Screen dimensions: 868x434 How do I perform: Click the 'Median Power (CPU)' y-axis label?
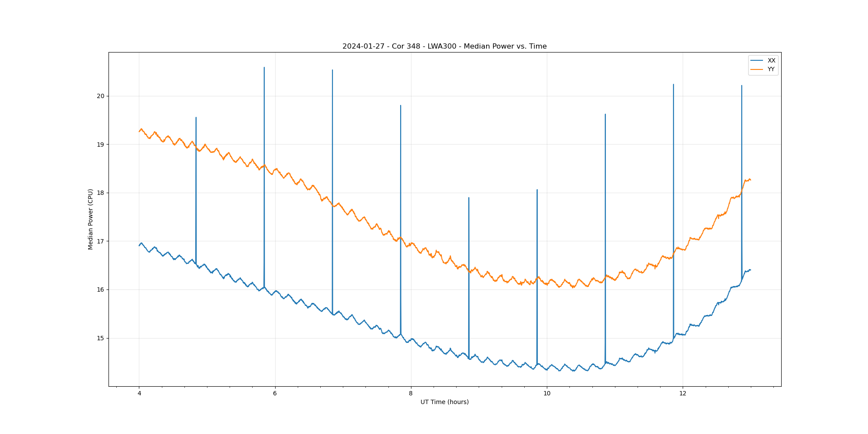tap(91, 219)
